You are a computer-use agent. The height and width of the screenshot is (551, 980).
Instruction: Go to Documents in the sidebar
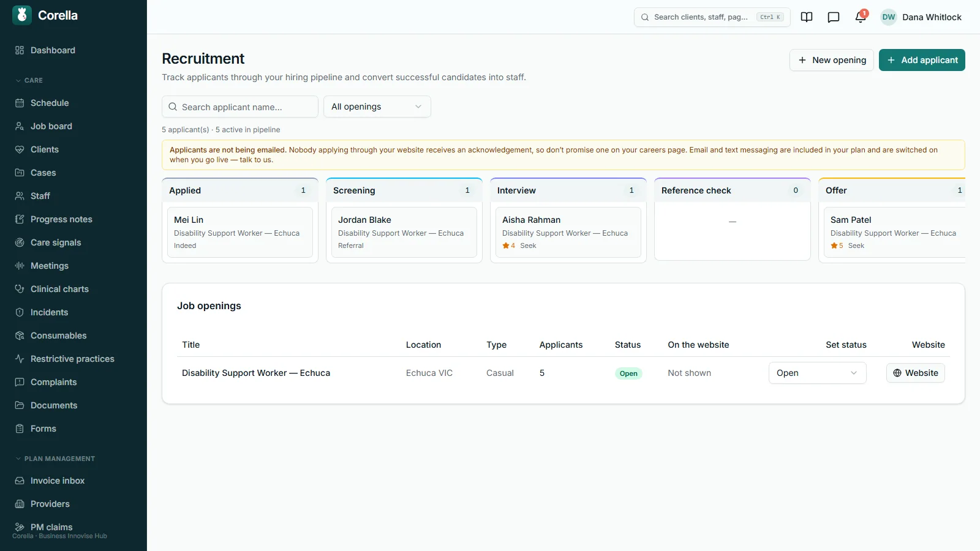point(73,405)
